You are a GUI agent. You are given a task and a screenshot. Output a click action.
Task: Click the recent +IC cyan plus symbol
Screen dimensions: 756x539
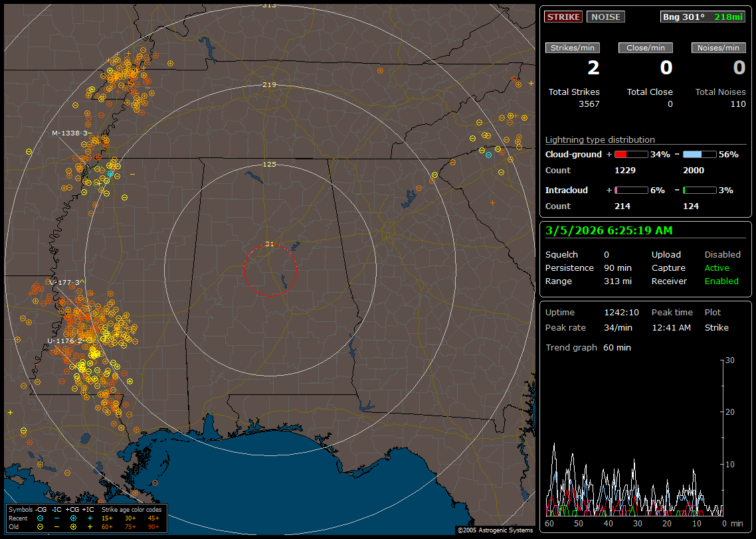(x=90, y=518)
